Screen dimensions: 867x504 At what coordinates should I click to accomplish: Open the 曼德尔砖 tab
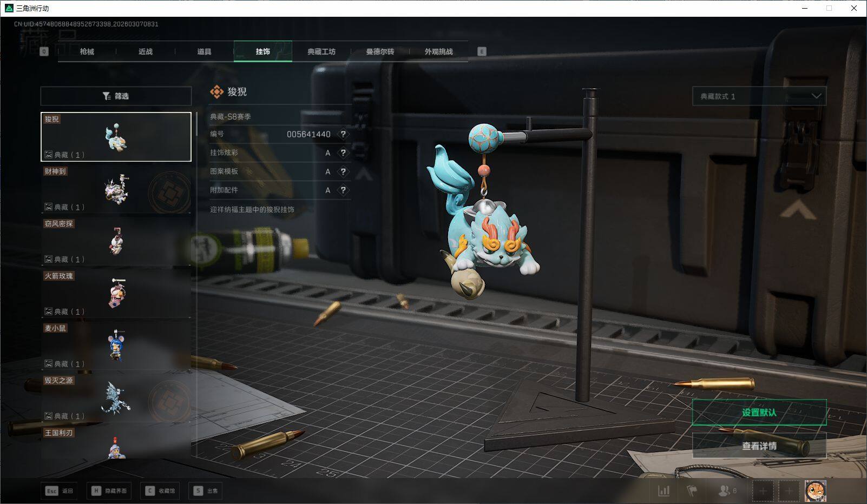pyautogui.click(x=380, y=51)
